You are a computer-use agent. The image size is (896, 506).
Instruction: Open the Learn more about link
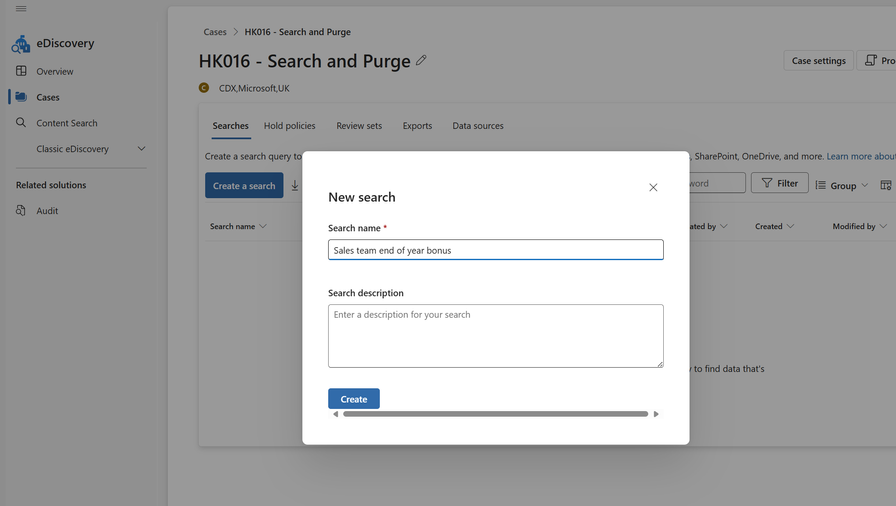click(x=861, y=156)
